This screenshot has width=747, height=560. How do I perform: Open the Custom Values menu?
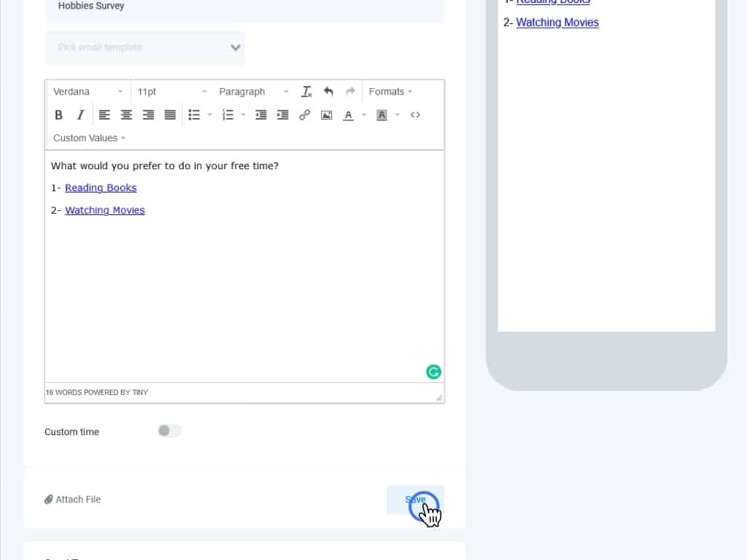pyautogui.click(x=89, y=138)
